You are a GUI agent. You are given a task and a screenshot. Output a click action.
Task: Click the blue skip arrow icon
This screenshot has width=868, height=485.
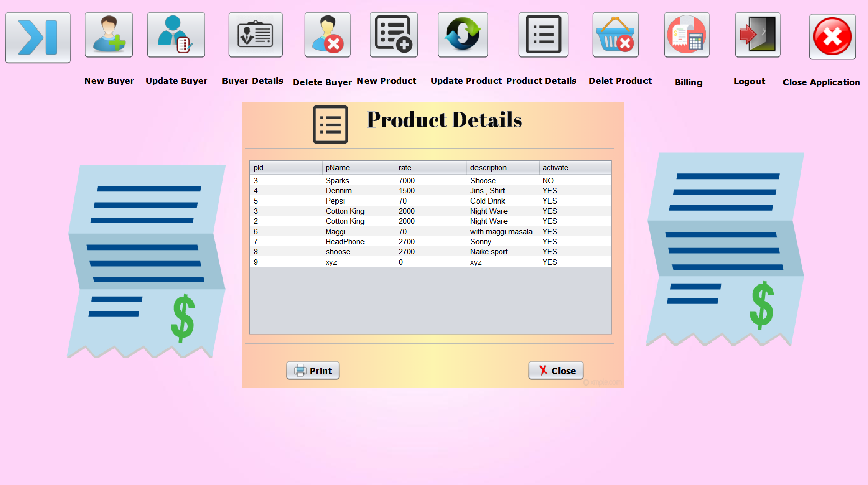coord(37,36)
